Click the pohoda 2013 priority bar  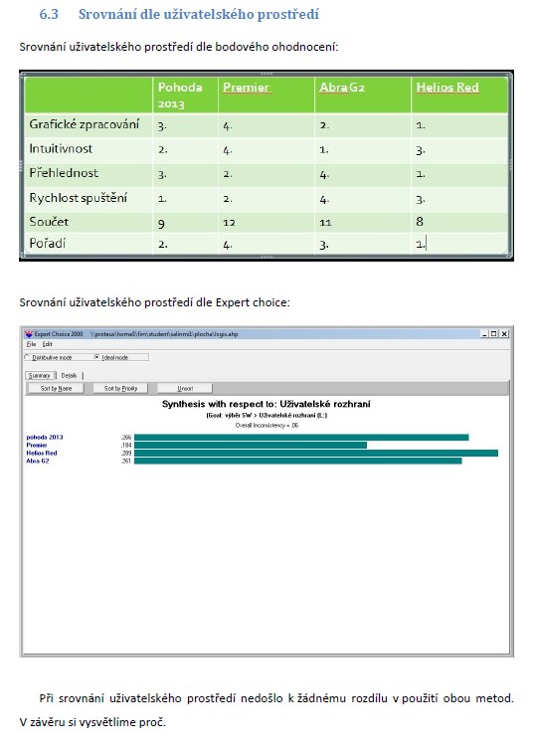coord(301,438)
